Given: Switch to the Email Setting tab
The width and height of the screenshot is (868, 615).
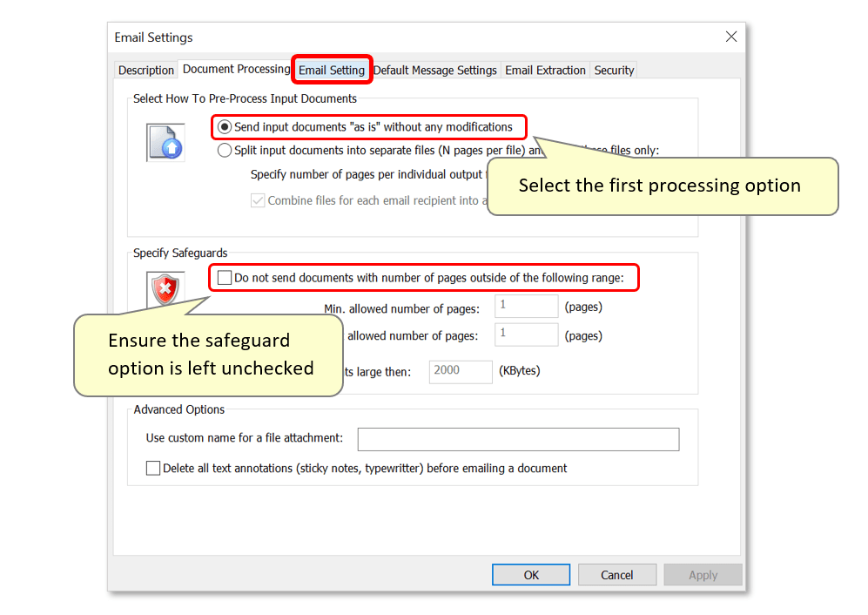Looking at the screenshot, I should point(332,69).
